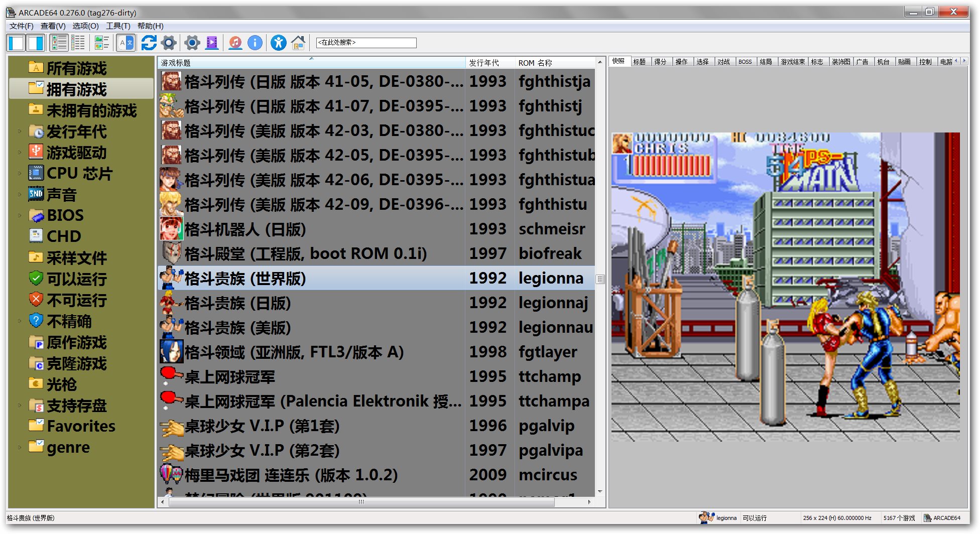
Task: Sort by ROM 名称 column header
Action: tap(555, 63)
